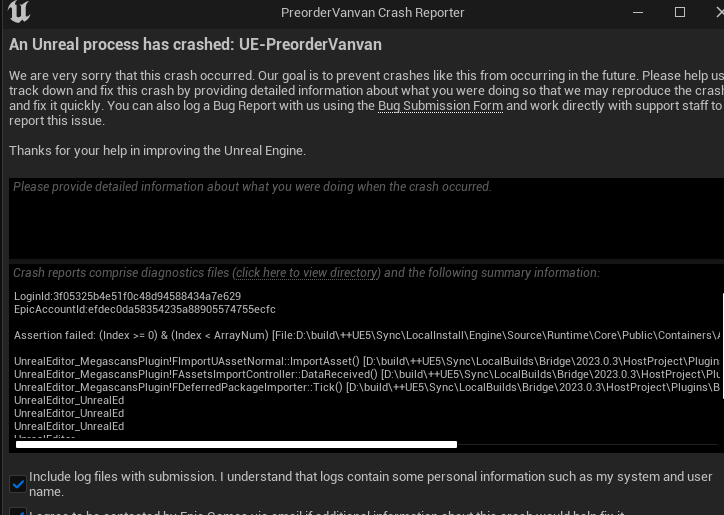Click the Assertion failed message line
Viewport: 724px width, 515px height.
point(367,335)
